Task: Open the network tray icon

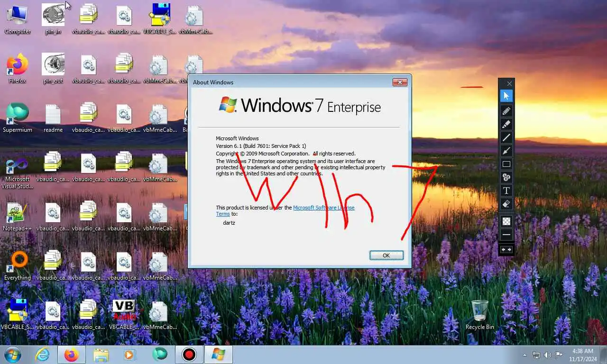Action: [536, 355]
